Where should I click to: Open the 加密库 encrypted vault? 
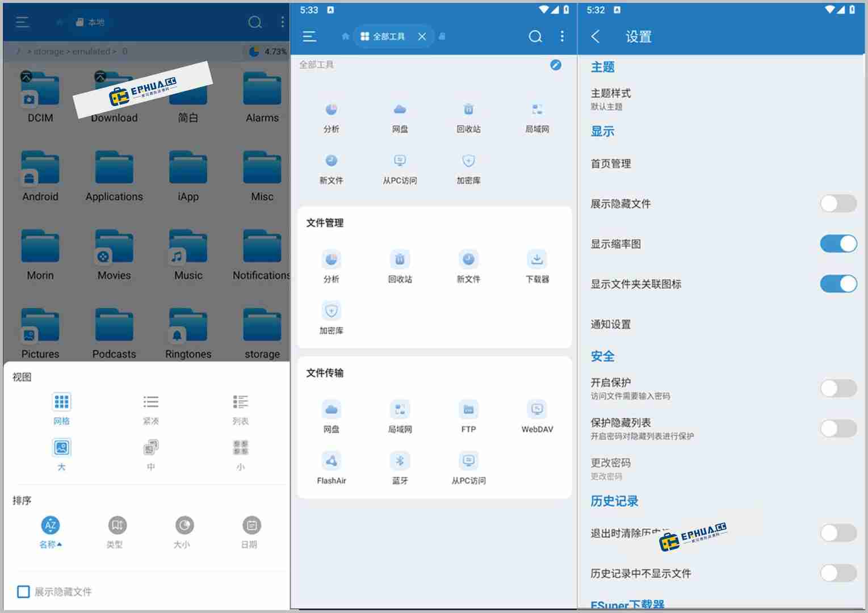[x=468, y=169]
